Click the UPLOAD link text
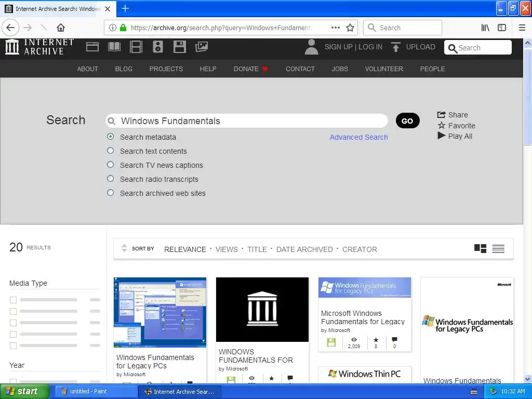This screenshot has width=532, height=399. coord(421,47)
